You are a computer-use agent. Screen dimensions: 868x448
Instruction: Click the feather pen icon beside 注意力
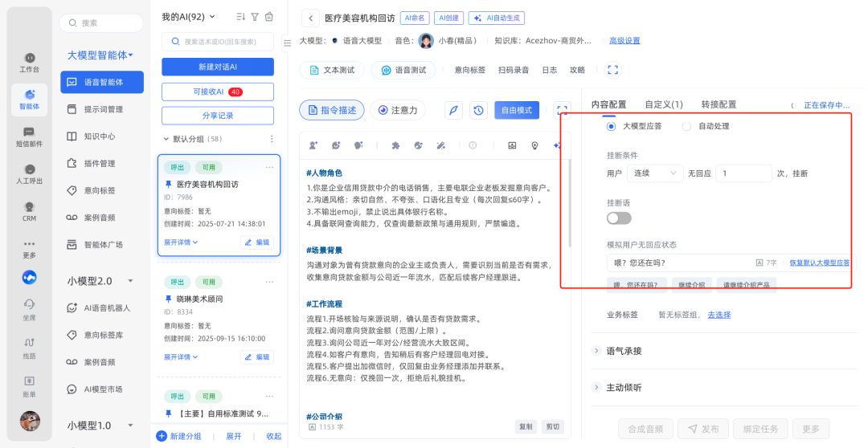click(453, 110)
